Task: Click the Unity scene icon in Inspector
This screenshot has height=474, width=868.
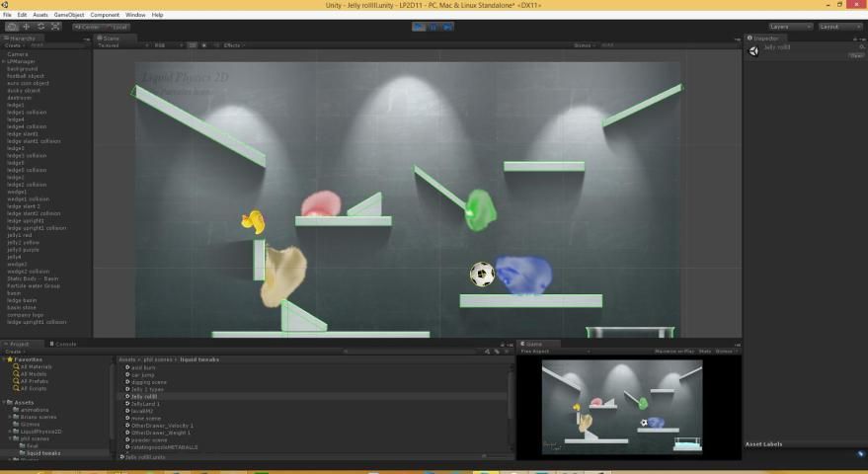Action: click(x=754, y=50)
